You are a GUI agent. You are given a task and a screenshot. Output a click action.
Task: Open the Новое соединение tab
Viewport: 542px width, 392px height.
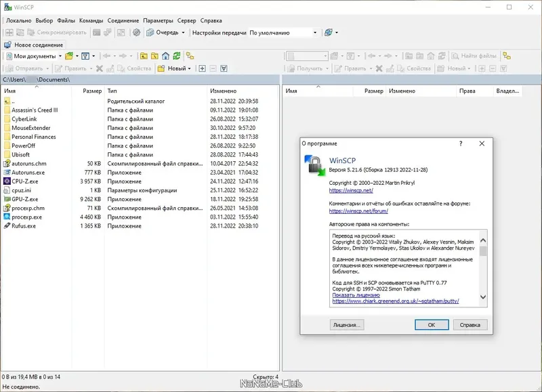tap(34, 45)
